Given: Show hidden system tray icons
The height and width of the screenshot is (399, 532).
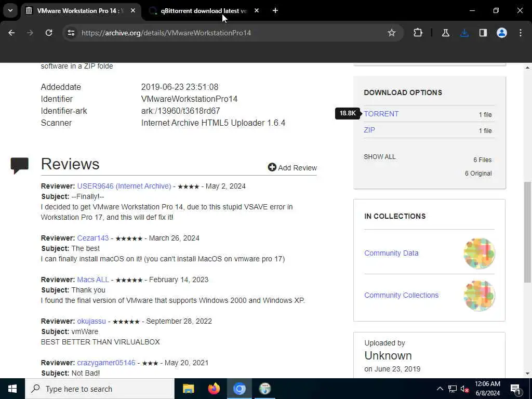Looking at the screenshot, I should click(440, 389).
